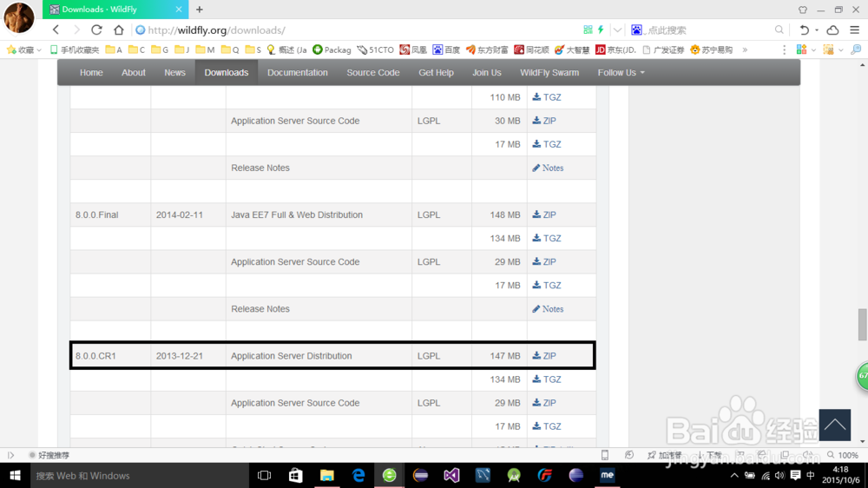Click the lightning speed-mode icon
This screenshot has width=868, height=488.
point(601,30)
